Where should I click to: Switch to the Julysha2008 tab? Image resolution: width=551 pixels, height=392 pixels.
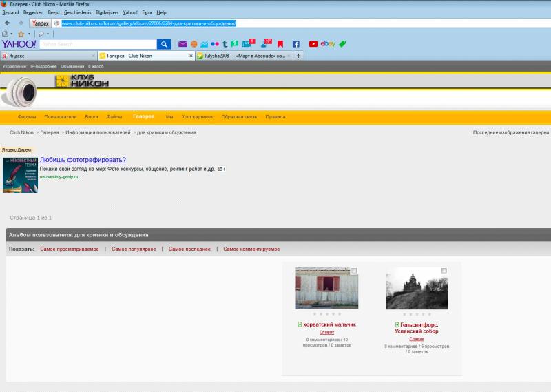click(245, 56)
